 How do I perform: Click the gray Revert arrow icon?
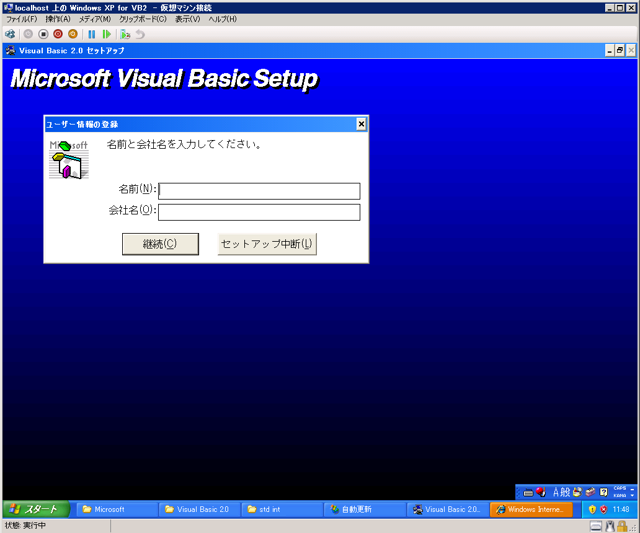140,34
